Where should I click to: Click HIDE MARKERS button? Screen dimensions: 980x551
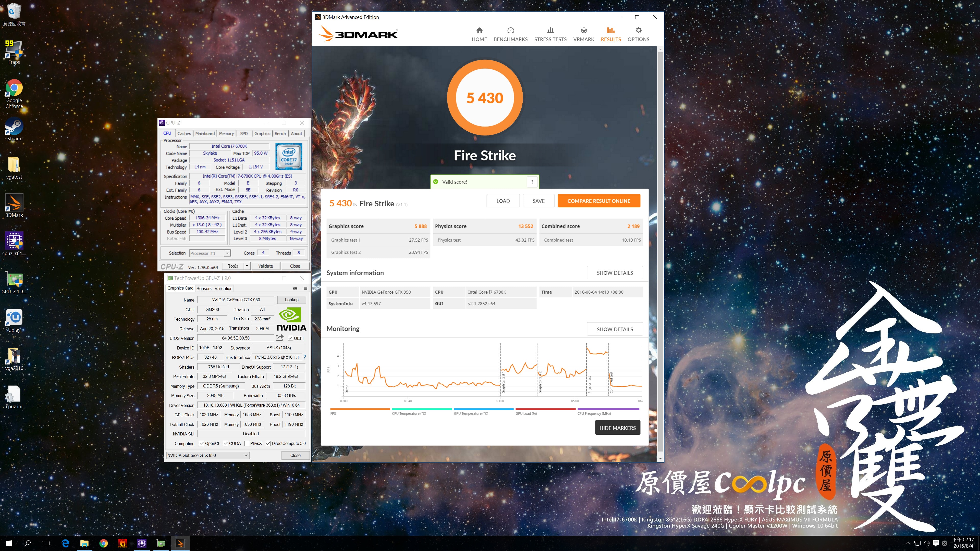pyautogui.click(x=617, y=428)
